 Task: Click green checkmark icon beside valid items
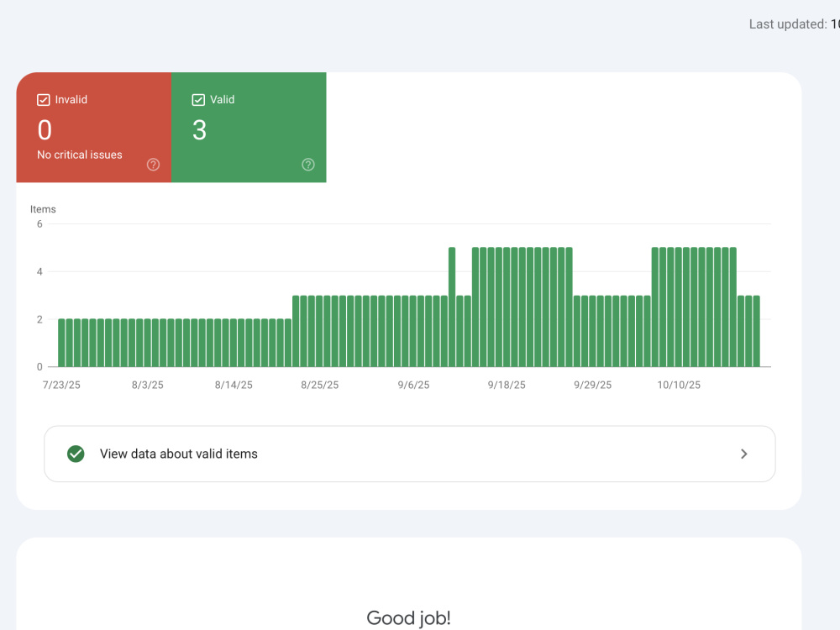tap(76, 454)
